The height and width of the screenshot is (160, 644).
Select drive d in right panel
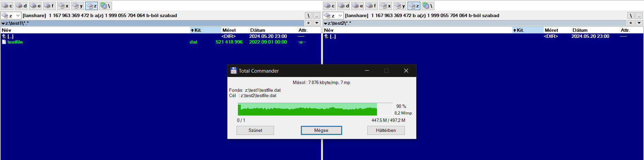pyautogui.click(x=343, y=6)
